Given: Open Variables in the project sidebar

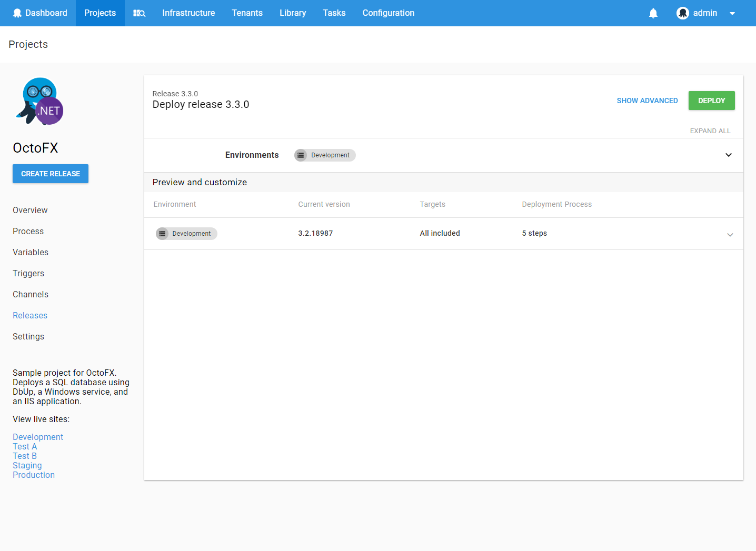Looking at the screenshot, I should (x=31, y=252).
